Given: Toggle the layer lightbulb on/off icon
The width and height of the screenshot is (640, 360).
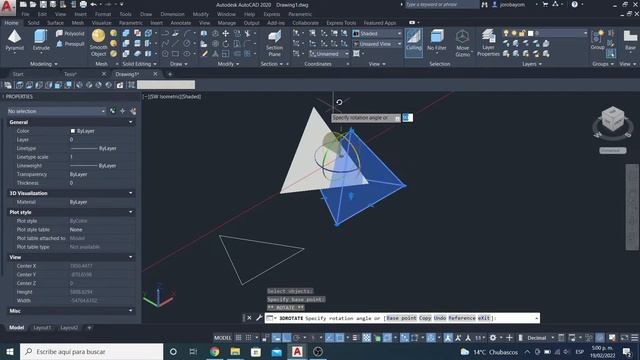Looking at the screenshot, I should (x=506, y=33).
